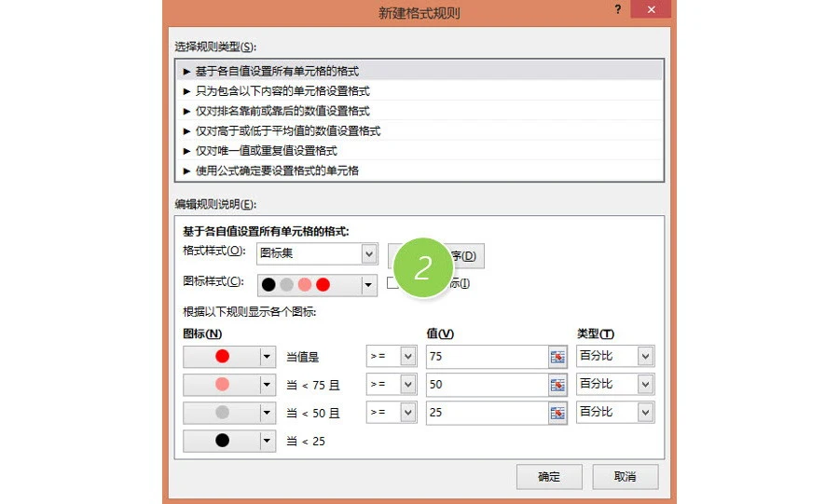Click the range selector icon for value 50
Viewport: 839px width, 504px height.
557,385
